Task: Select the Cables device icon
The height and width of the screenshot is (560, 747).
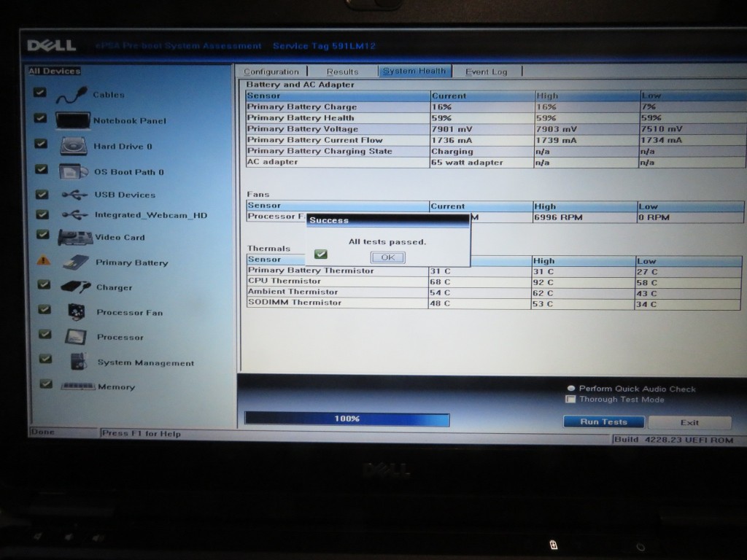Action: coord(71,95)
